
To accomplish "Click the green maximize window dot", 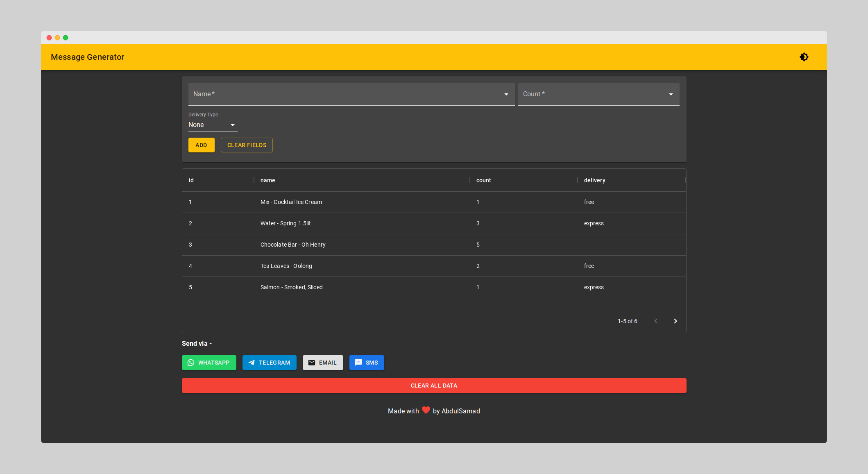I will pos(66,38).
